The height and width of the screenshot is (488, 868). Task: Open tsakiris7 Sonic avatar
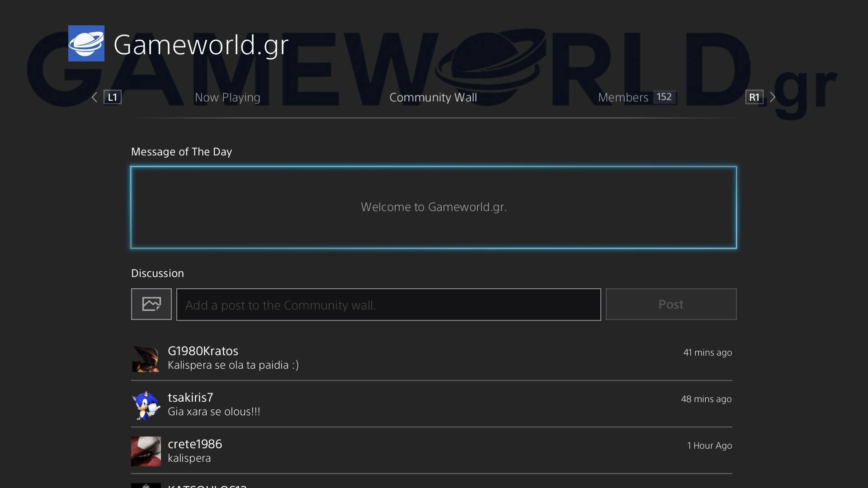tap(146, 405)
